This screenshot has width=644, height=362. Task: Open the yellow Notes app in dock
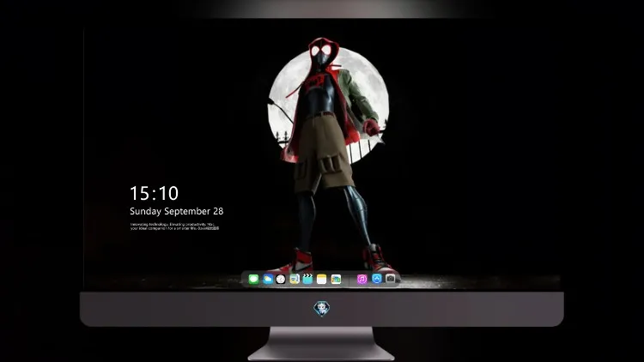point(322,280)
